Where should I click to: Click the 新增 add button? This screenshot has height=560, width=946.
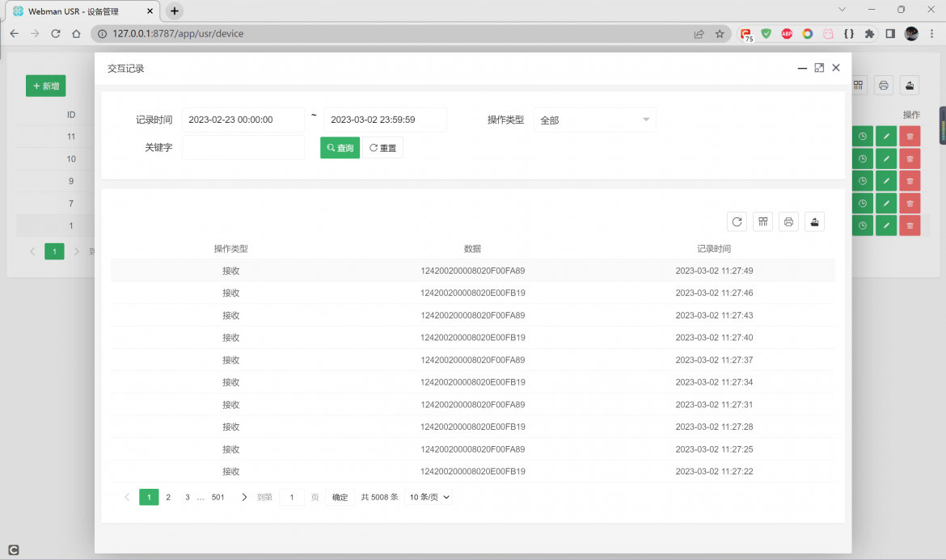coord(46,86)
